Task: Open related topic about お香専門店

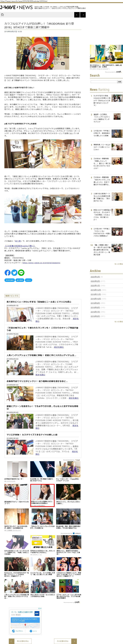Action: 37,381
